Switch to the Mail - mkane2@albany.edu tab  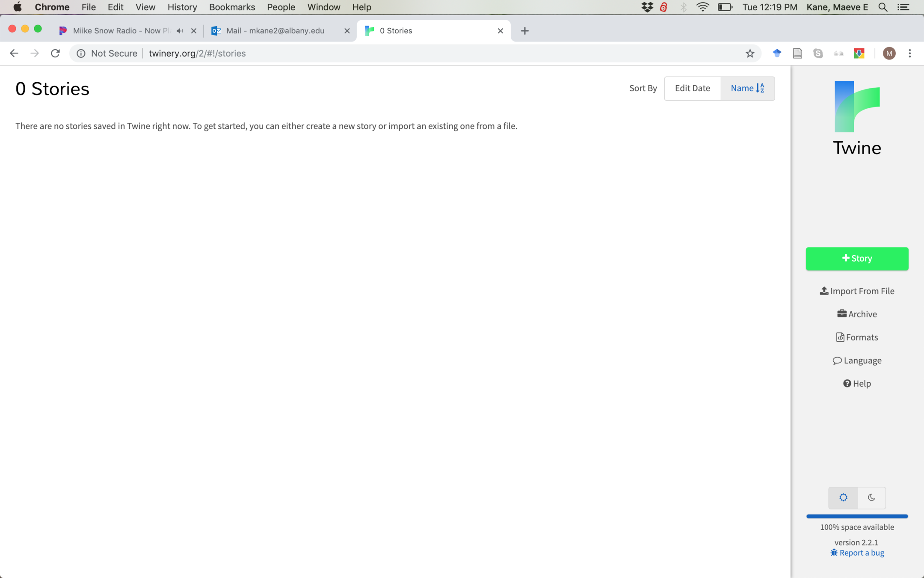[x=275, y=31]
